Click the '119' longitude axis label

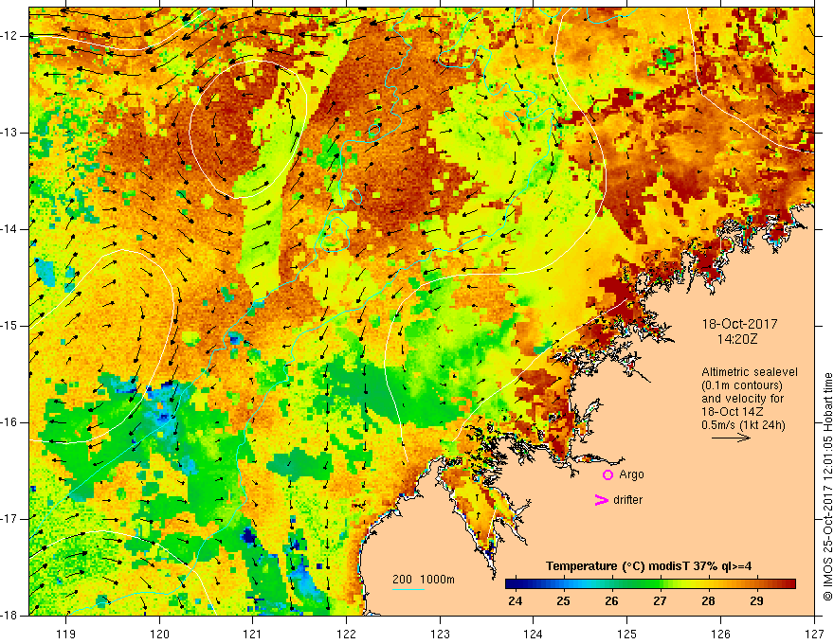tap(66, 634)
